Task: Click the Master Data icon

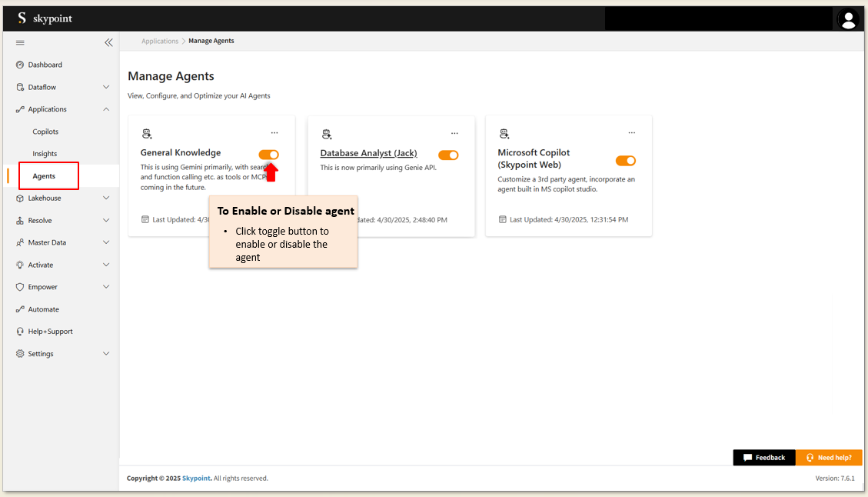Action: coord(20,242)
